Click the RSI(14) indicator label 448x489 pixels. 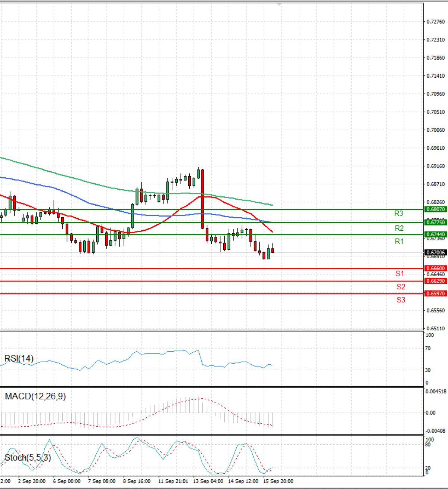(x=19, y=359)
